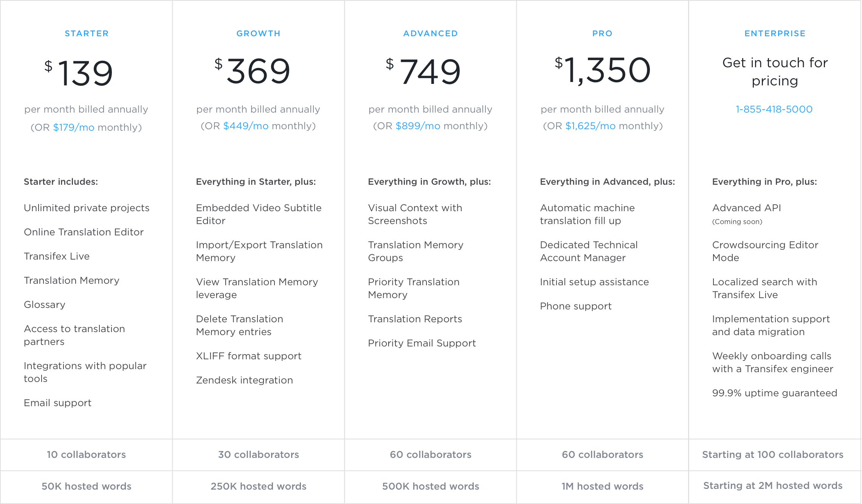Click the 1-855-418-5000 phone number

coord(774,109)
